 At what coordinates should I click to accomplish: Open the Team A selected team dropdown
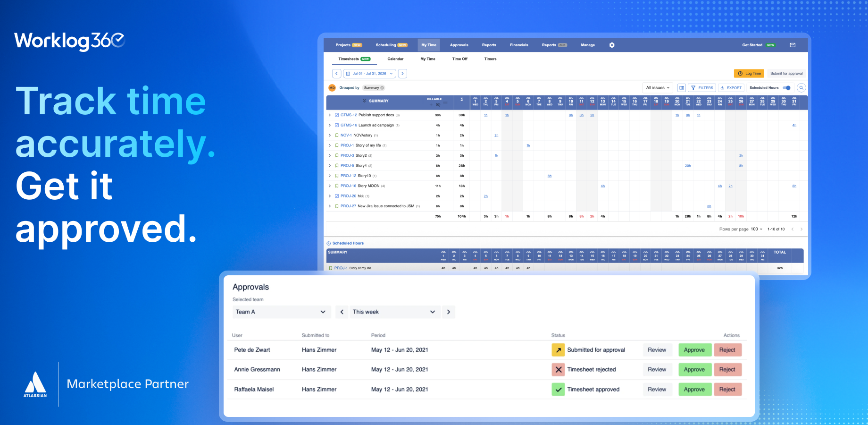[281, 312]
